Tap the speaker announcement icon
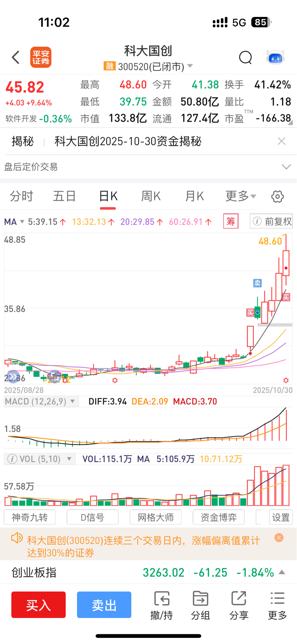This screenshot has height=644, width=297. pos(17,538)
